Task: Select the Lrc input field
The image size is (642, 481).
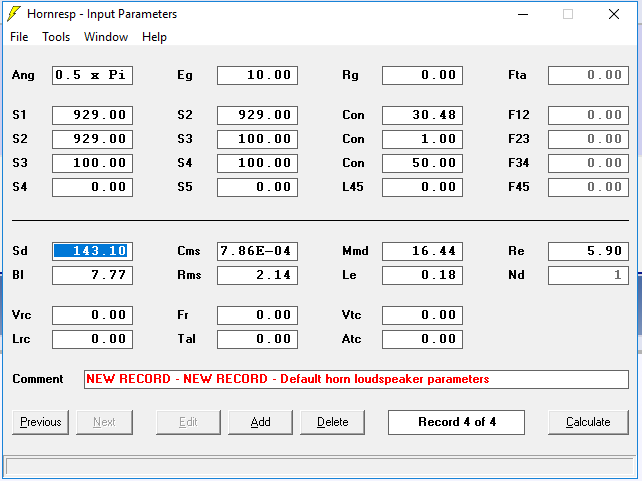Action: 93,339
